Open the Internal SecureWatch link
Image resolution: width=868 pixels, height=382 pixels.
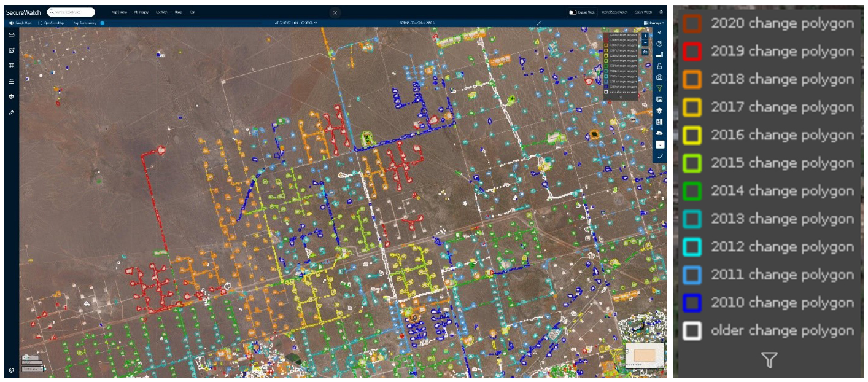click(614, 12)
